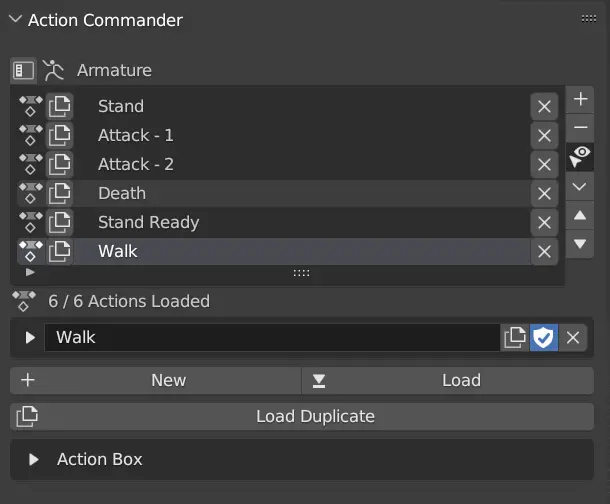Toggle the fake user shield on Walk
Image resolution: width=610 pixels, height=504 pixels.
[x=543, y=338]
